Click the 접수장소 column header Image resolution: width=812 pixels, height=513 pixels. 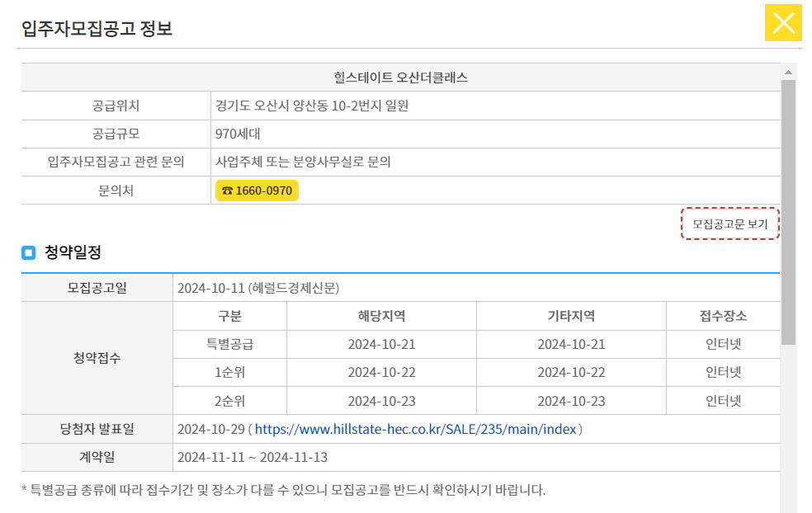(x=723, y=316)
